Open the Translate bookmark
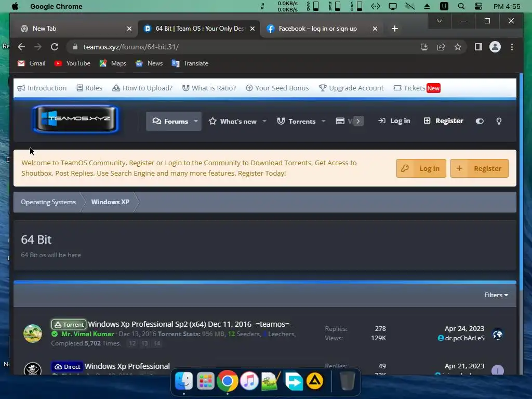The width and height of the screenshot is (532, 399). pos(190,63)
